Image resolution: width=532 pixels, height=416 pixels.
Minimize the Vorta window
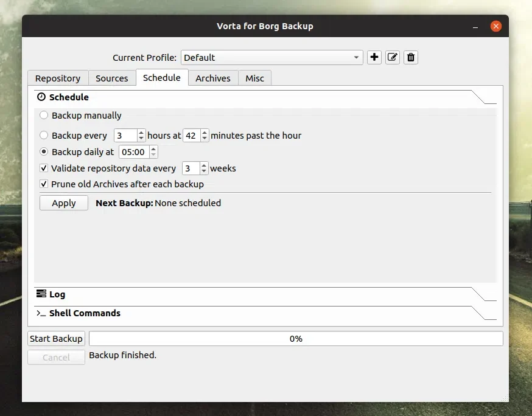[x=475, y=26]
